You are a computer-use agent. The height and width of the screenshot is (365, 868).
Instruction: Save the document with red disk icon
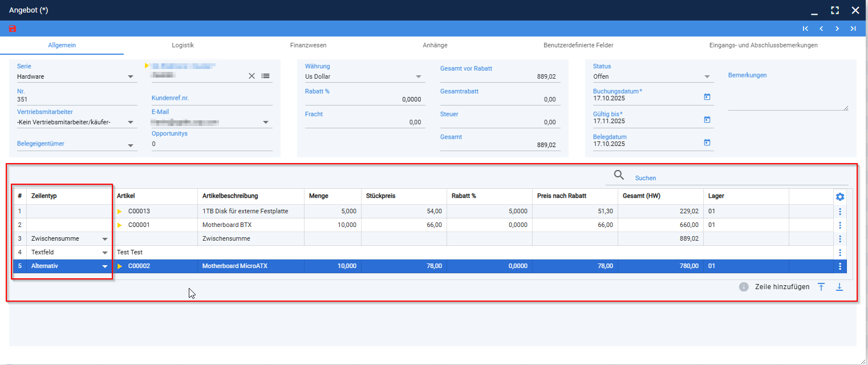(13, 29)
